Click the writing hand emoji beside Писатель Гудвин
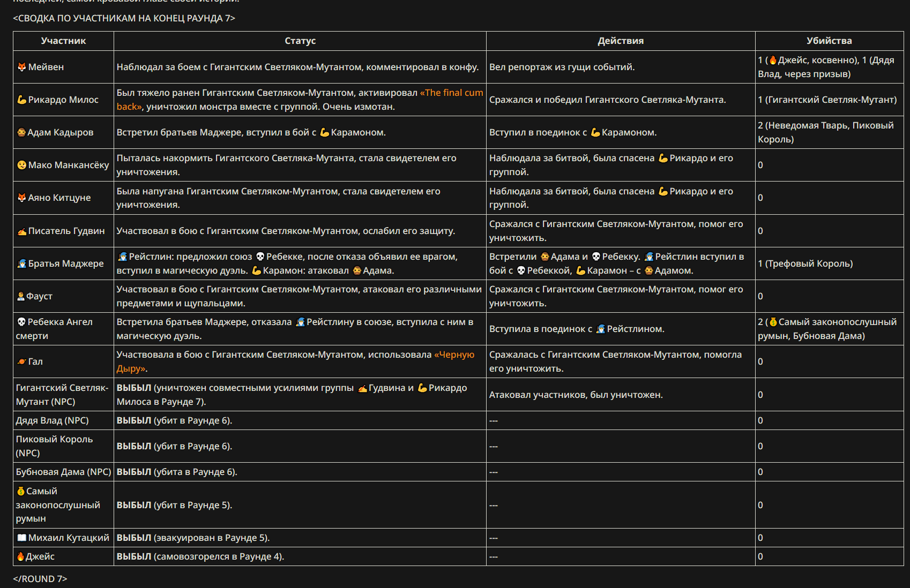This screenshot has width=910, height=588. tap(21, 231)
